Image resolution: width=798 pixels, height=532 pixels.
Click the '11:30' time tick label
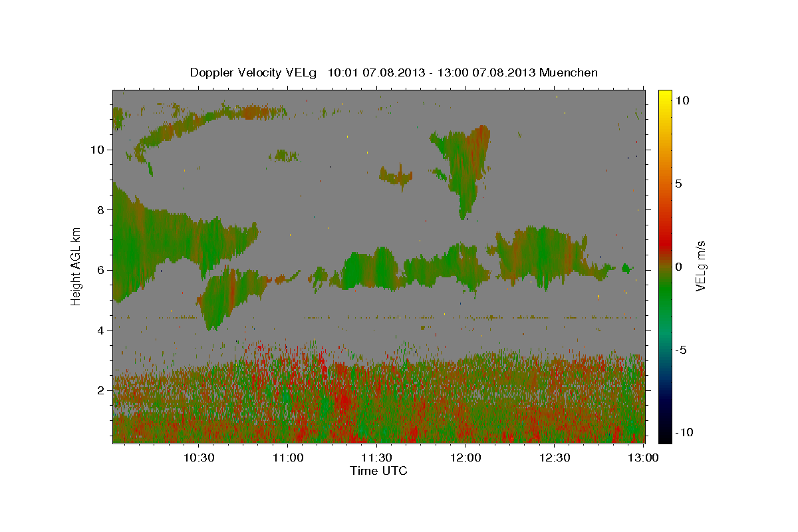click(x=377, y=458)
